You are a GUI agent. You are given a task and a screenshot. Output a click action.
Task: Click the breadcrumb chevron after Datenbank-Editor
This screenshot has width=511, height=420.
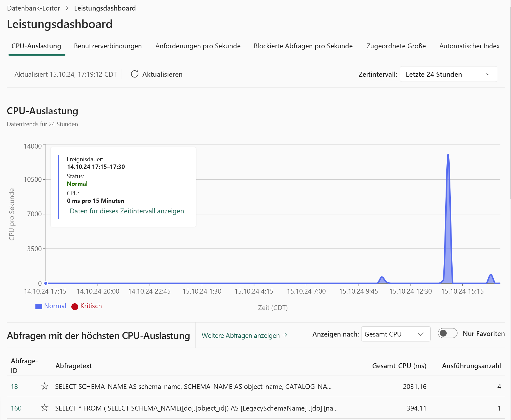pos(67,8)
